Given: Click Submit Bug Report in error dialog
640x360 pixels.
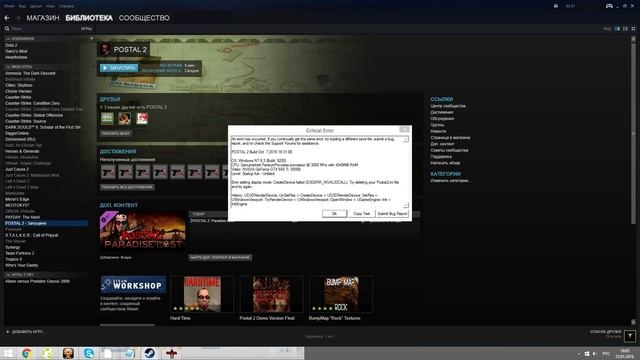Looking at the screenshot, I should point(392,213).
